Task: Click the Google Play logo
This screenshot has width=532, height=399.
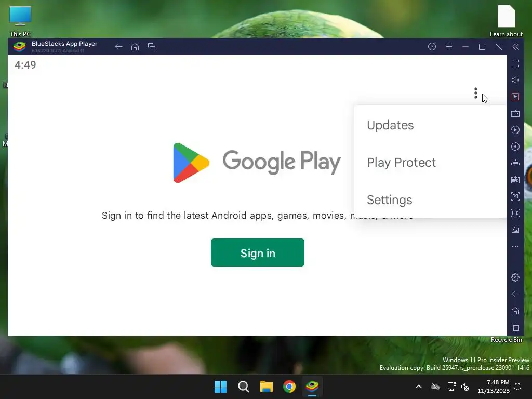Action: pos(257,163)
